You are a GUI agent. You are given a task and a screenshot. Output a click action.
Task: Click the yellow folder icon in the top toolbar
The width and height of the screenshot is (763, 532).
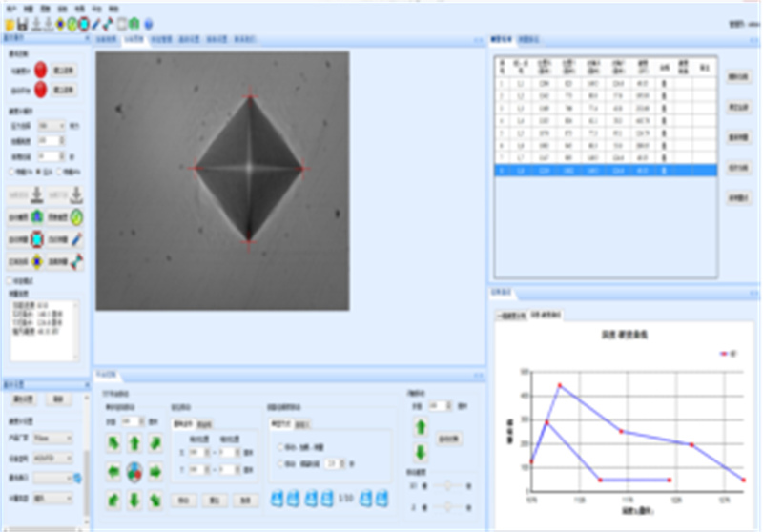[9, 23]
